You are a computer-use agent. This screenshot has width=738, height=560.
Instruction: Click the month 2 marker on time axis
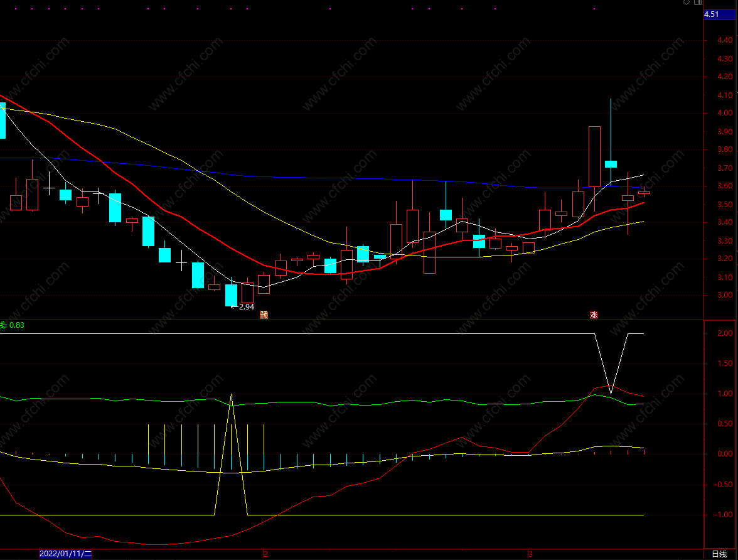pyautogui.click(x=266, y=554)
